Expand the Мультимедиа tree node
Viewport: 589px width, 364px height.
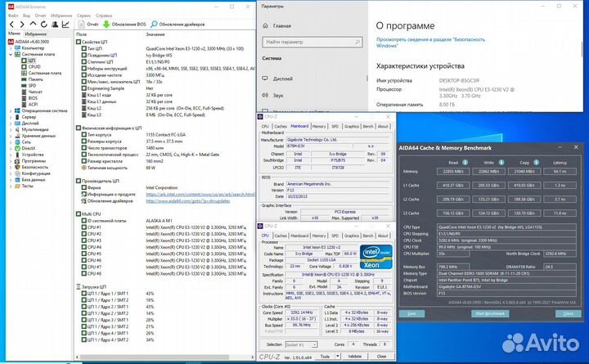point(11,129)
